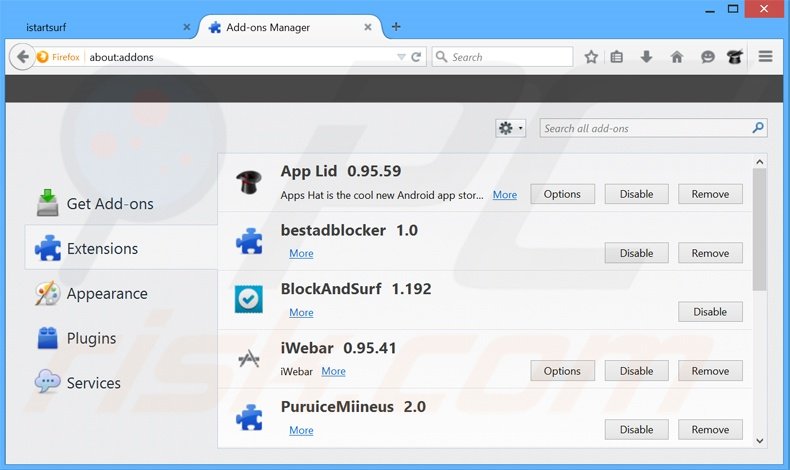Open the More link for PuruiceMiineus
The image size is (790, 470).
point(301,430)
